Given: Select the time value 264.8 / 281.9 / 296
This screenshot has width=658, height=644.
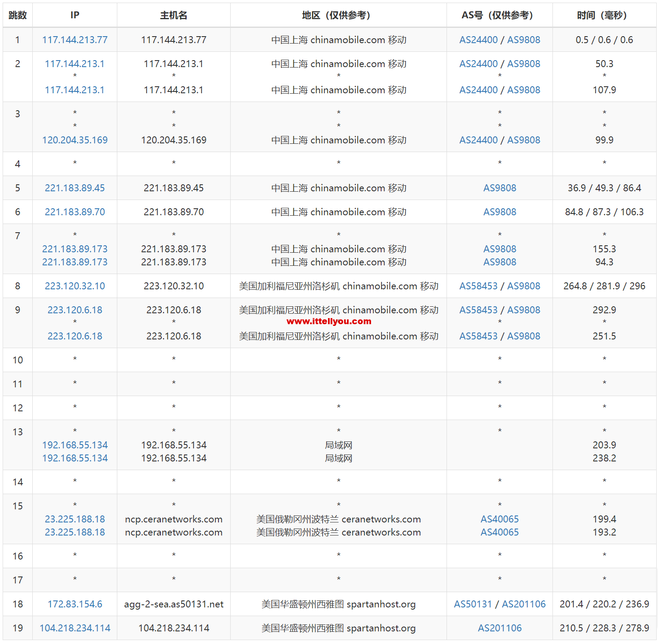Looking at the screenshot, I should [604, 286].
